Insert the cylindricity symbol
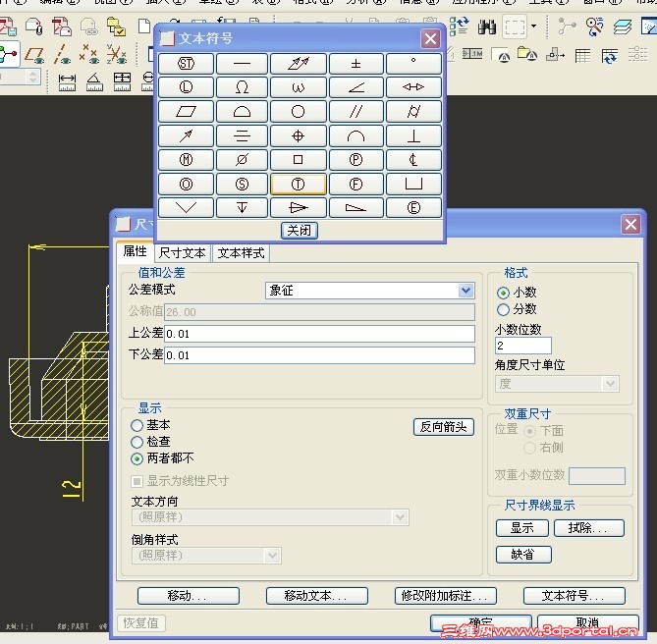The image size is (657, 644). [x=413, y=112]
